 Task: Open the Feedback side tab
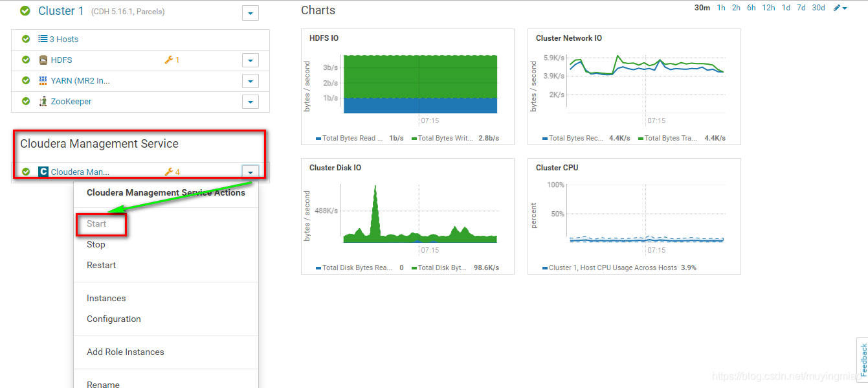click(x=862, y=360)
